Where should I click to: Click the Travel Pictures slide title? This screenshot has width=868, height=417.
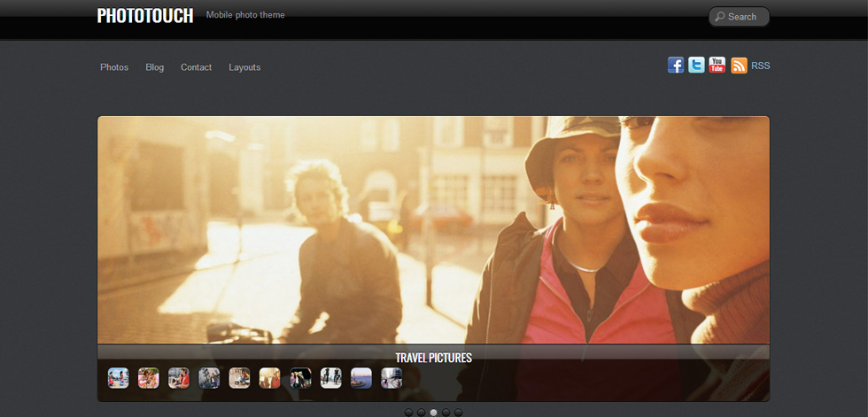point(433,358)
